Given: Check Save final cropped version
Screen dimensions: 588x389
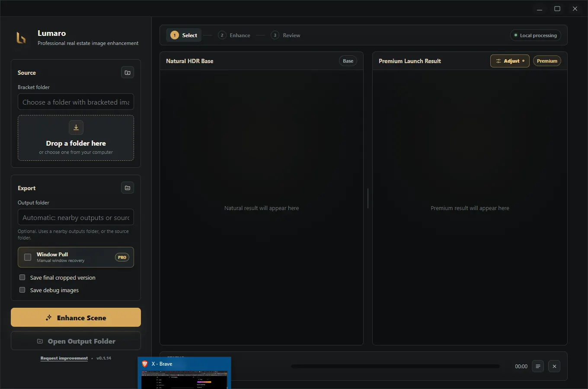Looking at the screenshot, I should pyautogui.click(x=22, y=277).
